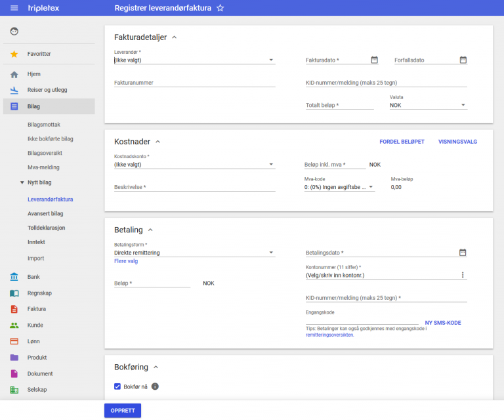Open calendar picker for Fakturadato

click(x=374, y=60)
